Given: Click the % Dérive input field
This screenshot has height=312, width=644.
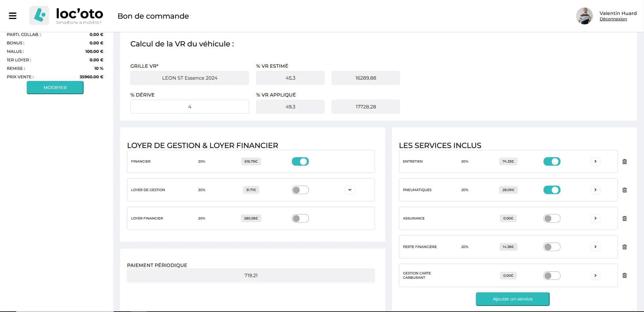Looking at the screenshot, I should click(189, 107).
